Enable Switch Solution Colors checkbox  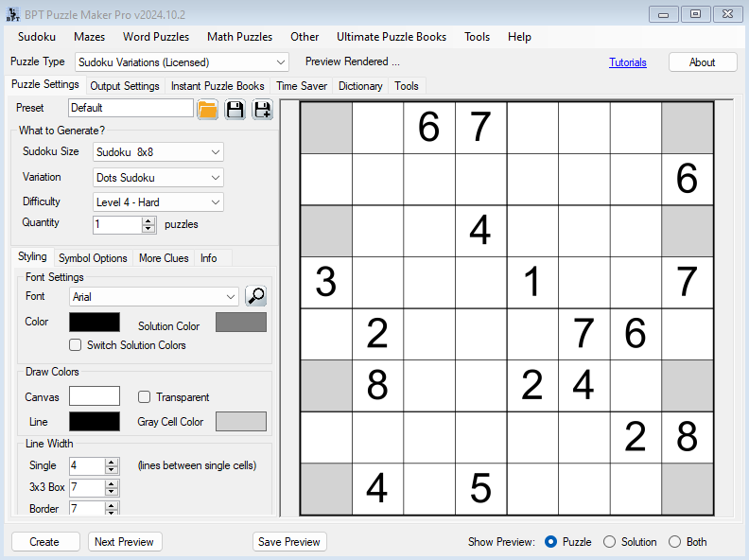[76, 345]
